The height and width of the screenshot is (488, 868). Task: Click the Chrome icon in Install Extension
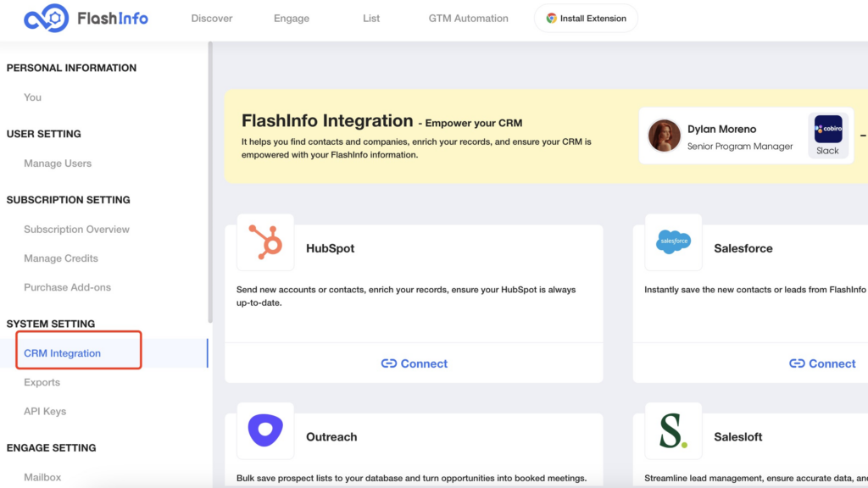coord(551,19)
